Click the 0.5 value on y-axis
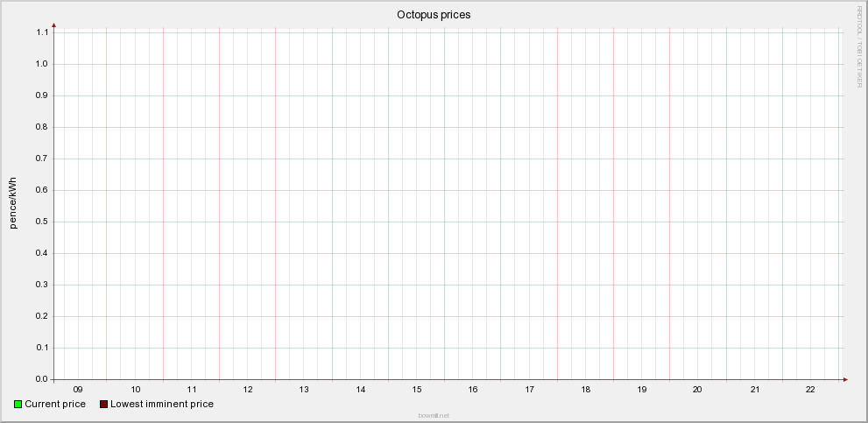 [42, 222]
